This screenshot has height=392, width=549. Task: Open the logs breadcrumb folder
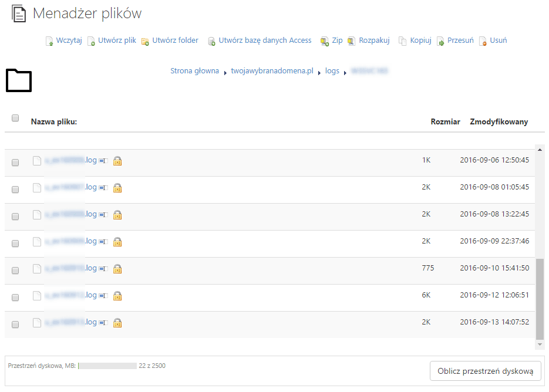(x=332, y=71)
